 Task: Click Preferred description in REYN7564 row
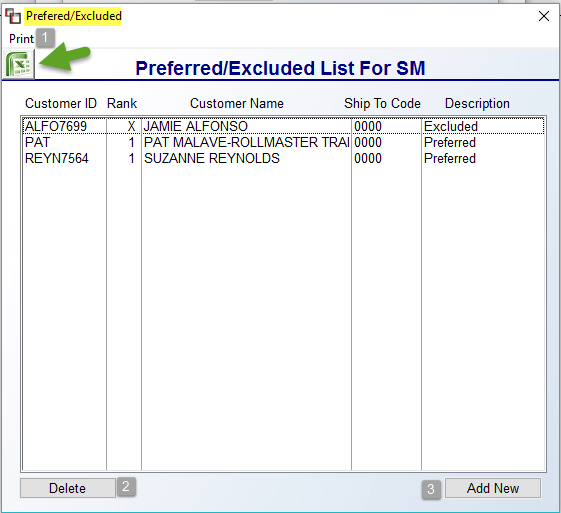pos(450,158)
